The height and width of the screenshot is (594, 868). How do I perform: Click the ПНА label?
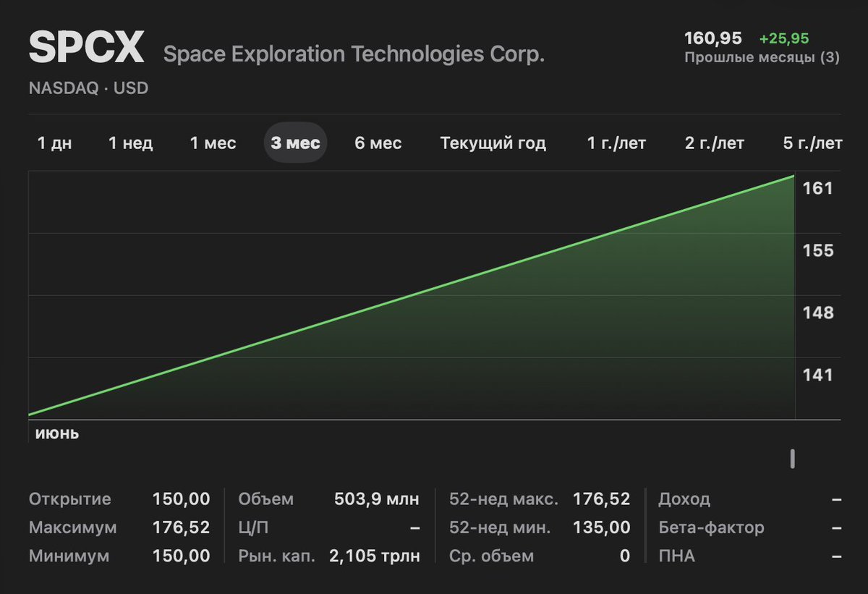pos(676,556)
